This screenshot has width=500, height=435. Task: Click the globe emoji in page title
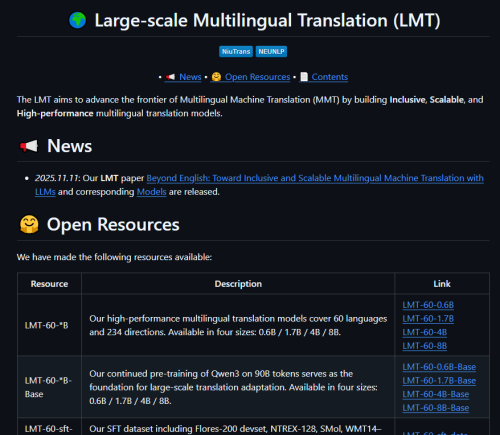click(77, 20)
